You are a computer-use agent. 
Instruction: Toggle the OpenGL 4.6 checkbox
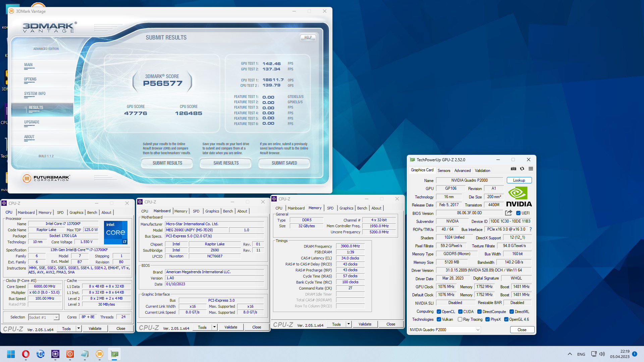(506, 319)
